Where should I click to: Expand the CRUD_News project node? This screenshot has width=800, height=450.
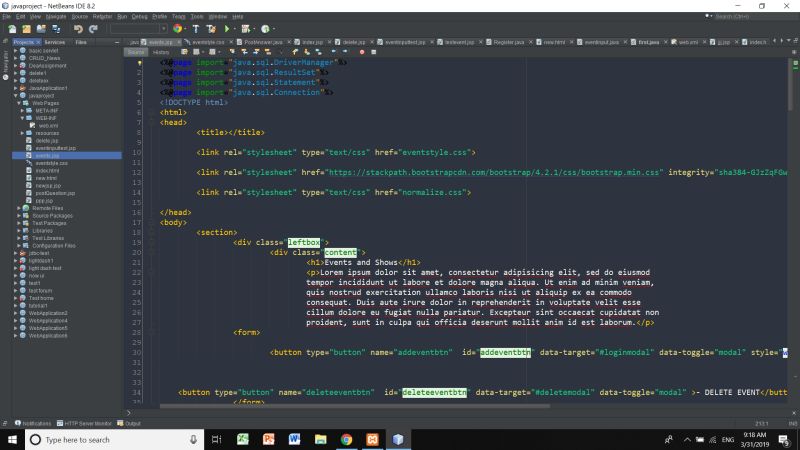tap(16, 58)
